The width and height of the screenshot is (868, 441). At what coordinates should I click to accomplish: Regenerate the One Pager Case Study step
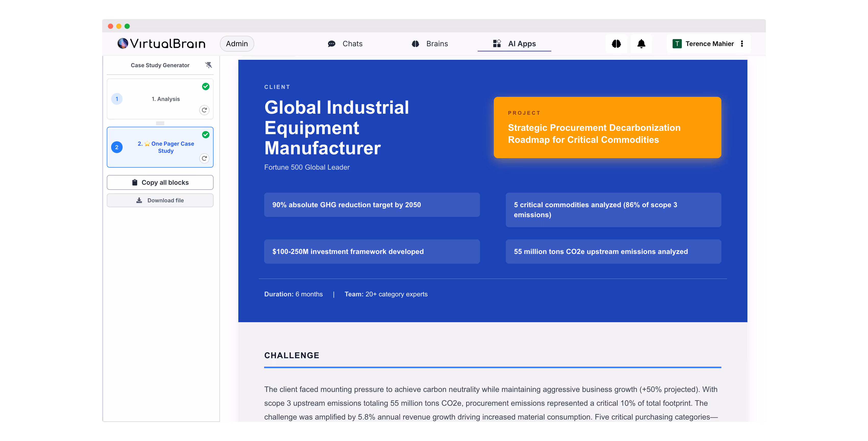pyautogui.click(x=204, y=158)
